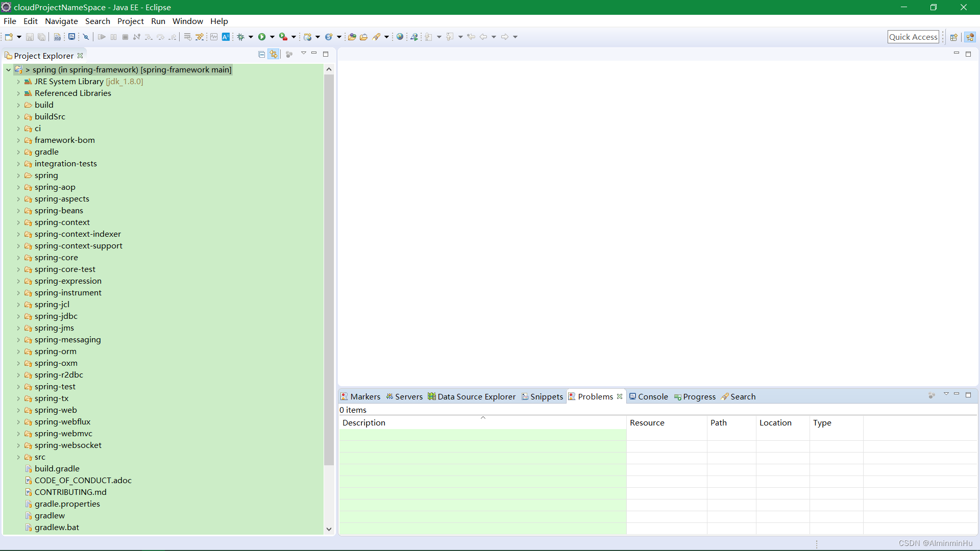Minimize the Project Explorer panel
This screenshot has width=980, height=551.
pos(314,53)
